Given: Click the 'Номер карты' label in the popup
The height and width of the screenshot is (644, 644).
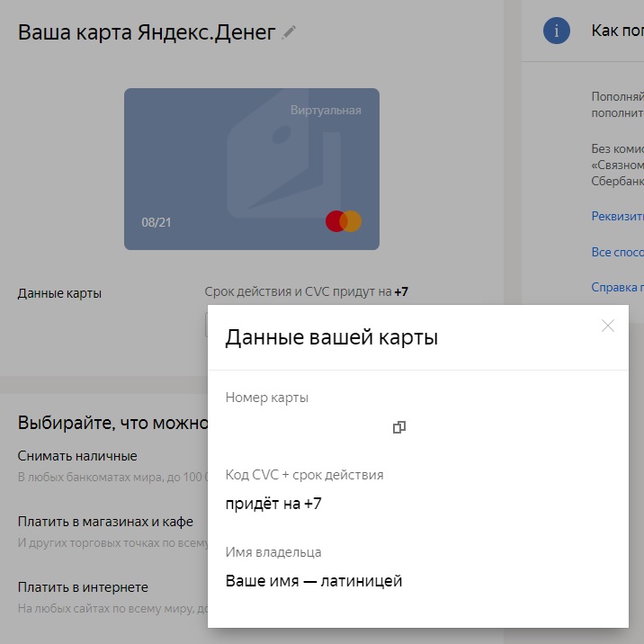Looking at the screenshot, I should pos(267,398).
